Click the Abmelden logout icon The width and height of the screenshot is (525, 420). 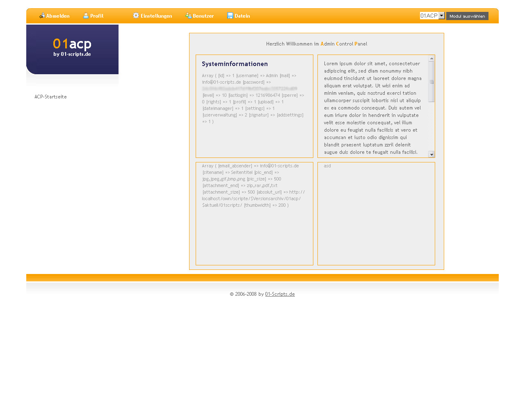42,16
